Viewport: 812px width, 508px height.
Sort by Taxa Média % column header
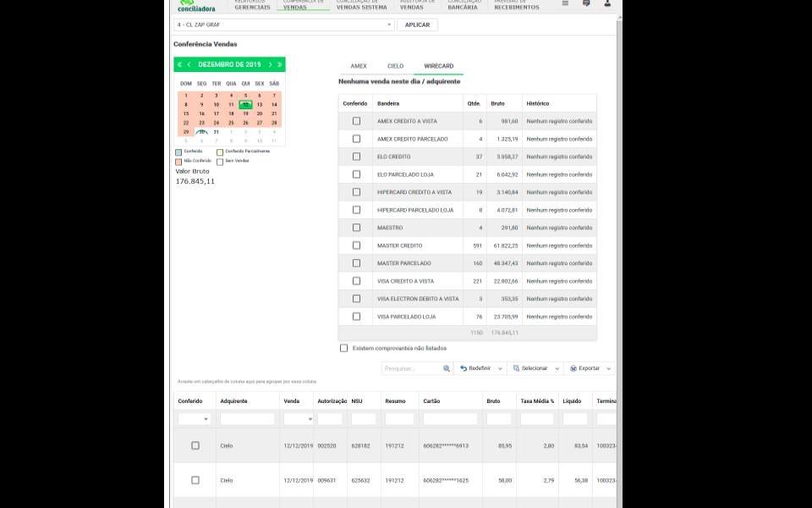click(537, 401)
